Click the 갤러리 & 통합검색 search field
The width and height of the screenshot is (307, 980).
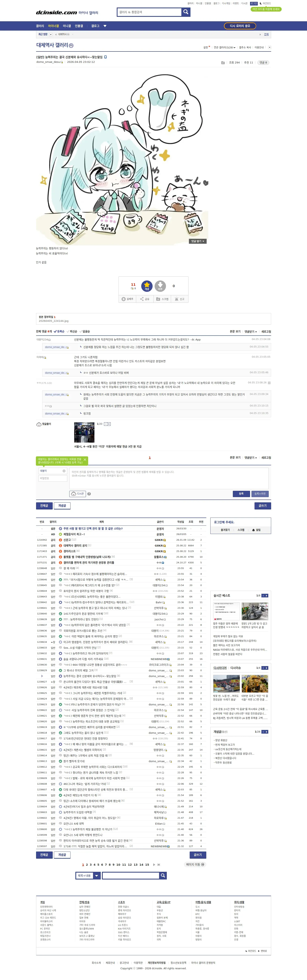tap(150, 12)
